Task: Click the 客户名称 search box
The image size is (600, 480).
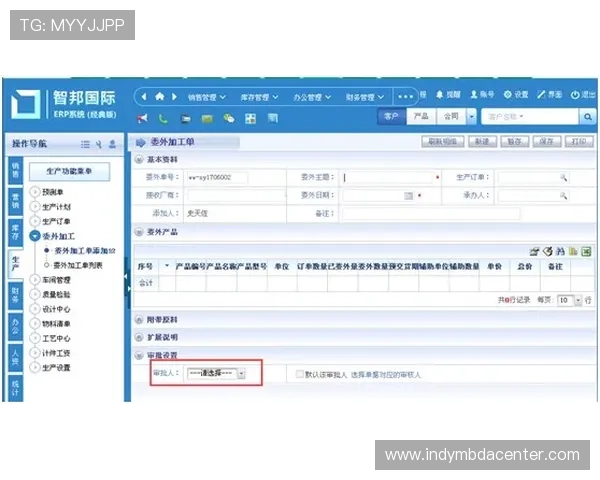Action: coord(530,117)
